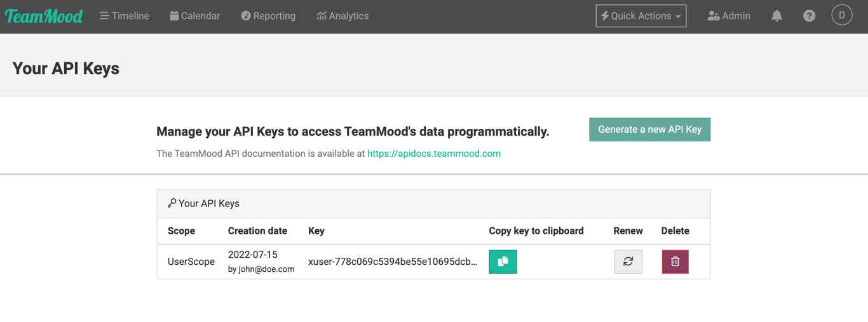The image size is (868, 322).
Task: Open the help question mark icon
Action: point(809,16)
